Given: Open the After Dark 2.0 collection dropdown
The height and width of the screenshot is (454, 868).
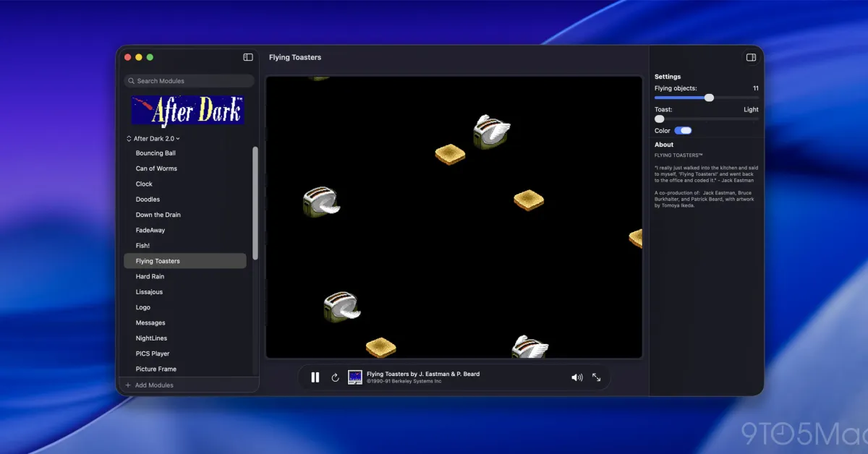Looking at the screenshot, I should (153, 138).
